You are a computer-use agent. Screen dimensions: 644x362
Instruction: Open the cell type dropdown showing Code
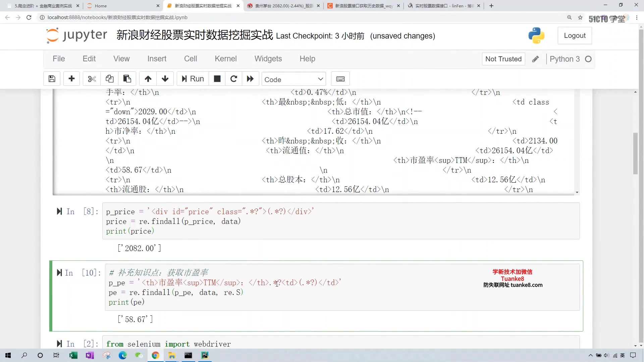point(293,79)
